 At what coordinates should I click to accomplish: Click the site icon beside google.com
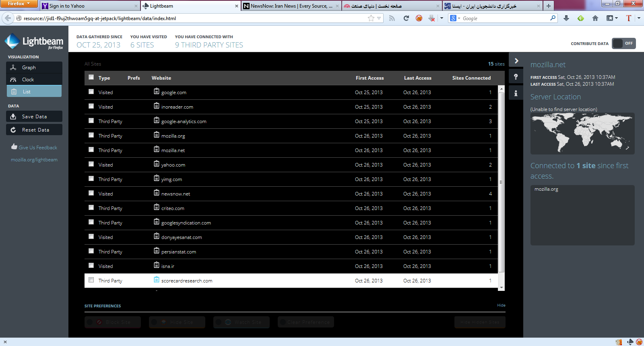pyautogui.click(x=157, y=91)
